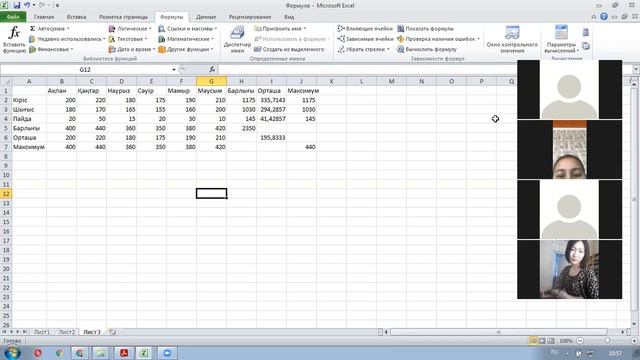Click the insert new sheet icon
The image size is (640, 360).
click(x=112, y=332)
